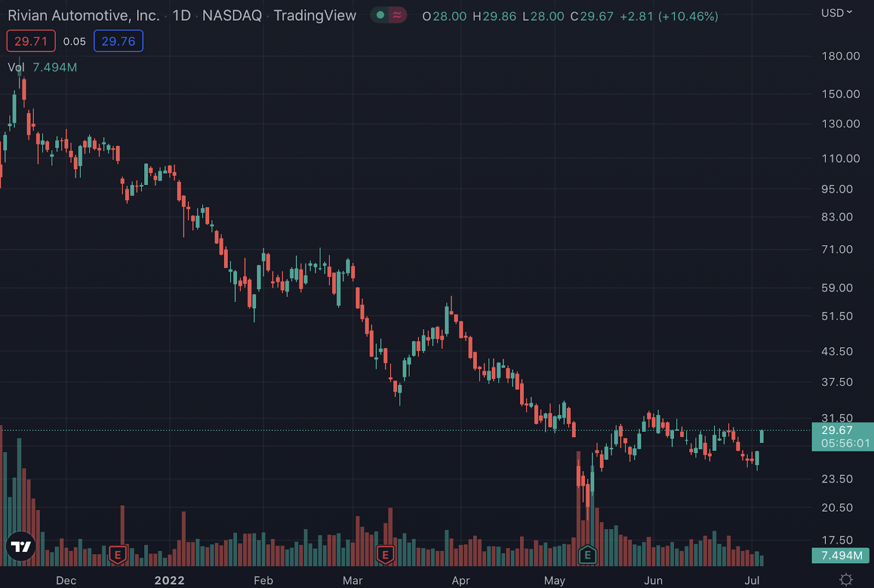Image resolution: width=874 pixels, height=588 pixels.
Task: Select the close value 29.67 in legend
Action: point(597,16)
